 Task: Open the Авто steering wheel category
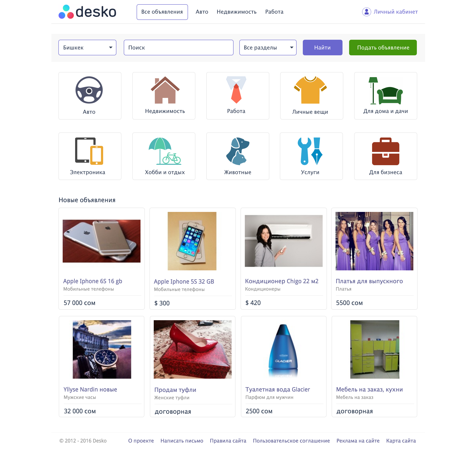(x=89, y=90)
